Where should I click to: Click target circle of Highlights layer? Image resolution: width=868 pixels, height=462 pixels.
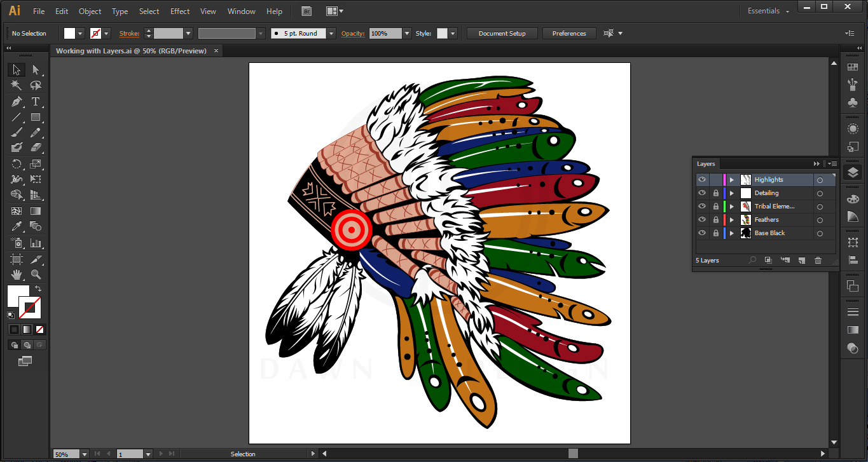pos(820,180)
